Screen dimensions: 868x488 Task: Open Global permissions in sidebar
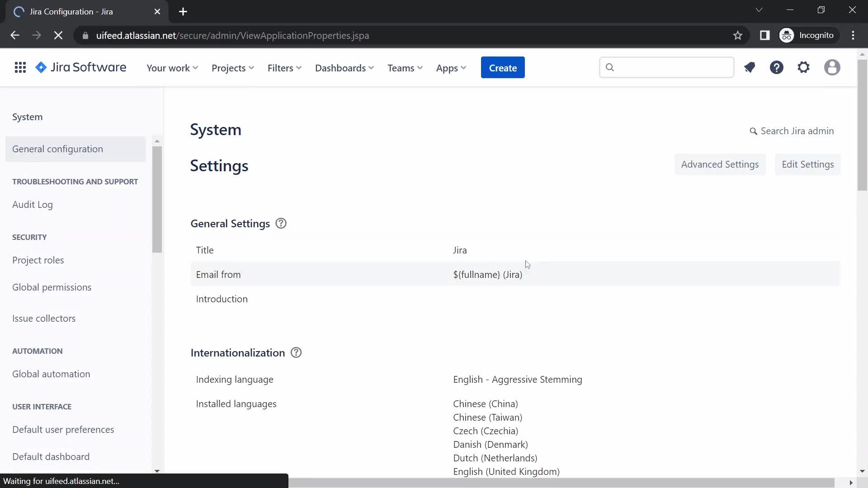tap(52, 287)
